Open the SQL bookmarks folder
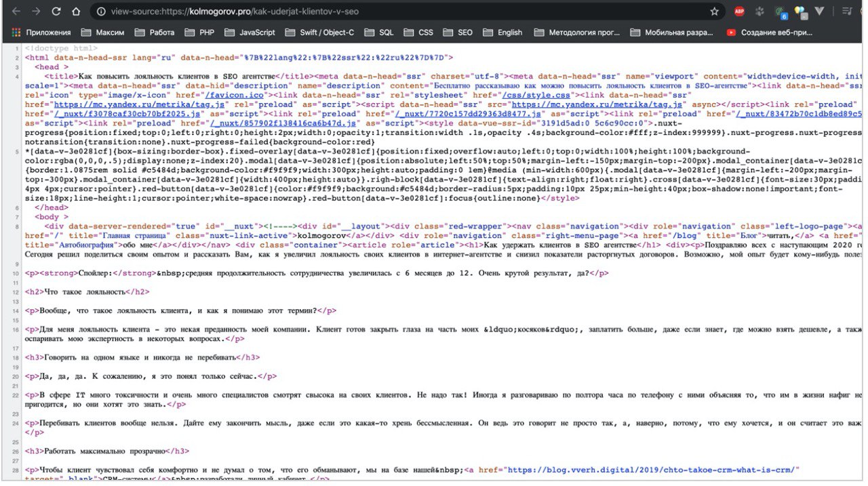868x486 pixels. (378, 32)
